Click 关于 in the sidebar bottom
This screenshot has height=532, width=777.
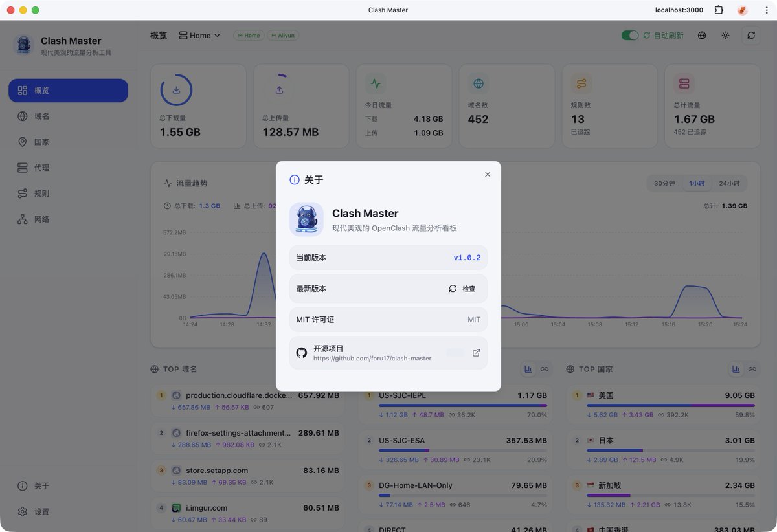pyautogui.click(x=68, y=486)
